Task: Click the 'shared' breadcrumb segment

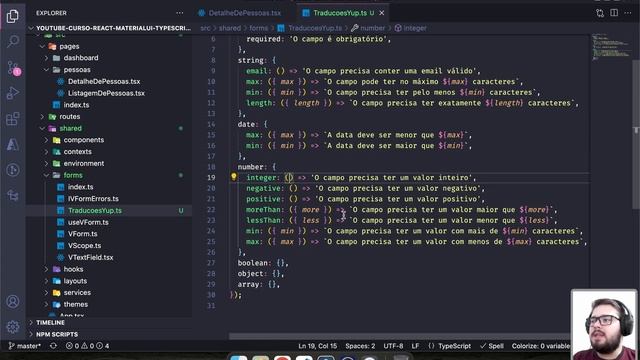Action: (230, 28)
